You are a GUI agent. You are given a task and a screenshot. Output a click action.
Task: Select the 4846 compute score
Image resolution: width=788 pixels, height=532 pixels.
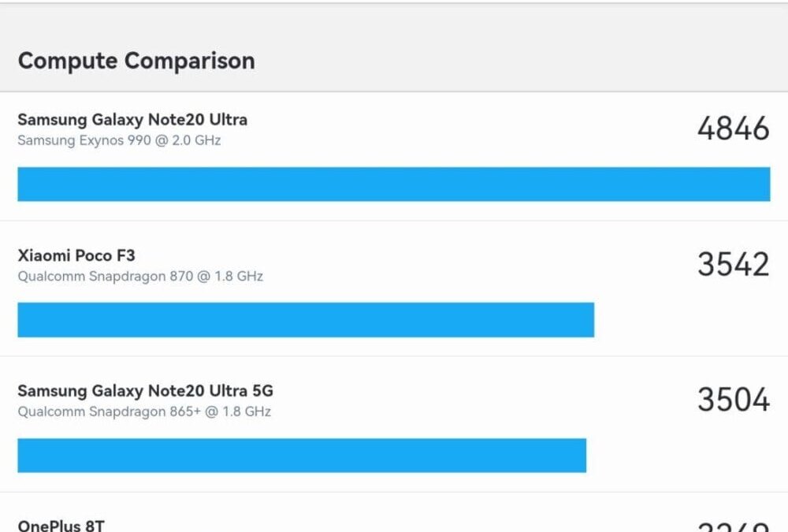(733, 128)
